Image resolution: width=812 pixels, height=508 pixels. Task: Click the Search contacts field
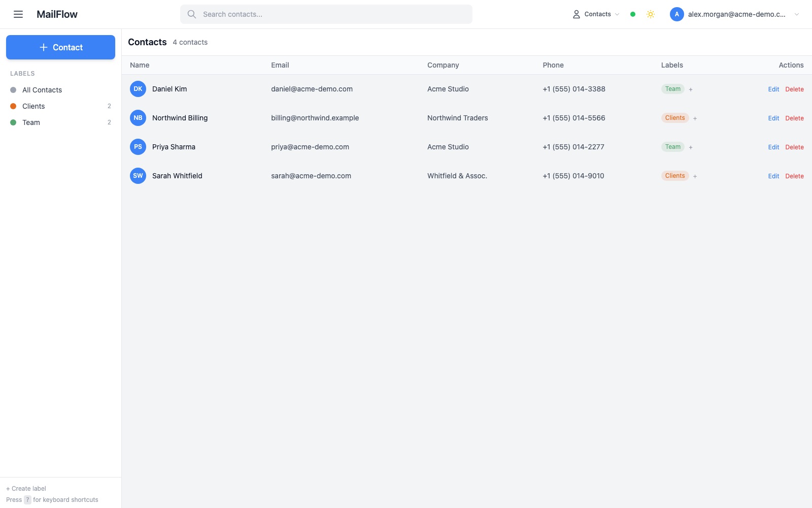pyautogui.click(x=326, y=14)
